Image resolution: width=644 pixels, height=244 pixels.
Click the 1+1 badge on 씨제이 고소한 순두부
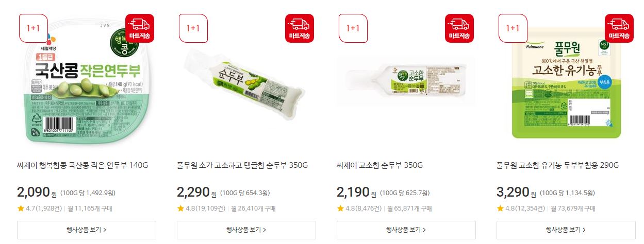coord(353,28)
